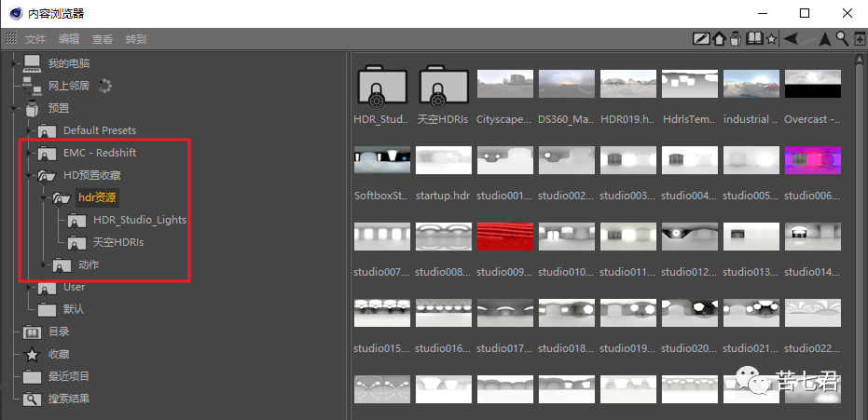Open the catalogs open-book icon
This screenshot has height=420, width=868.
tap(754, 39)
